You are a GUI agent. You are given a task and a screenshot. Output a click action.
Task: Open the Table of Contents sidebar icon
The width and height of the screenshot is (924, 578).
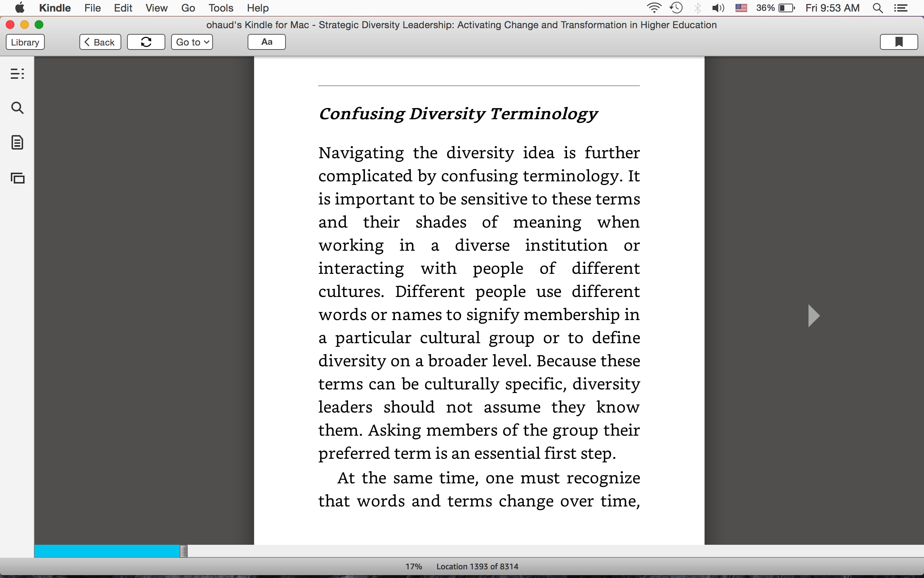(x=17, y=73)
